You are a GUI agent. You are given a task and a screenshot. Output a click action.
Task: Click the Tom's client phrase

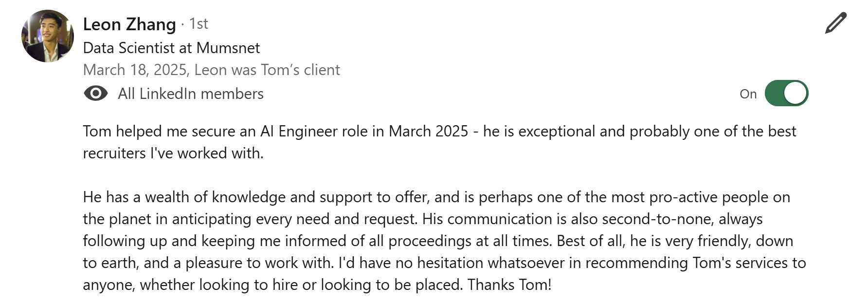[300, 70]
